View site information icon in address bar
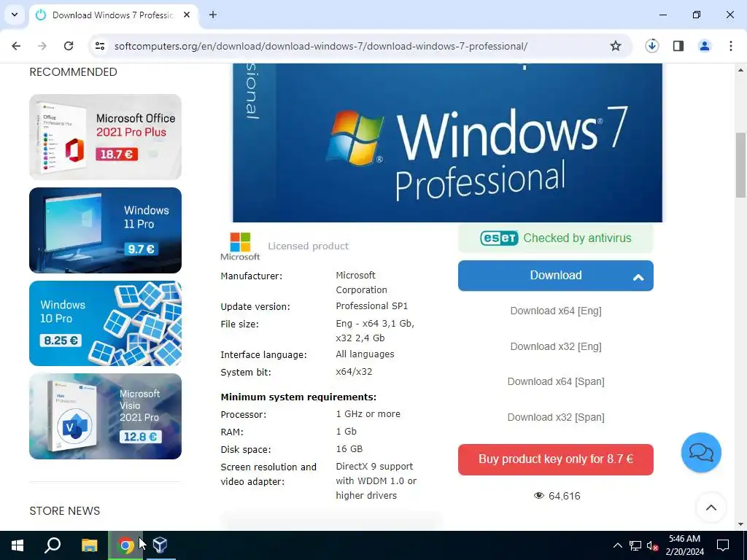 point(100,46)
